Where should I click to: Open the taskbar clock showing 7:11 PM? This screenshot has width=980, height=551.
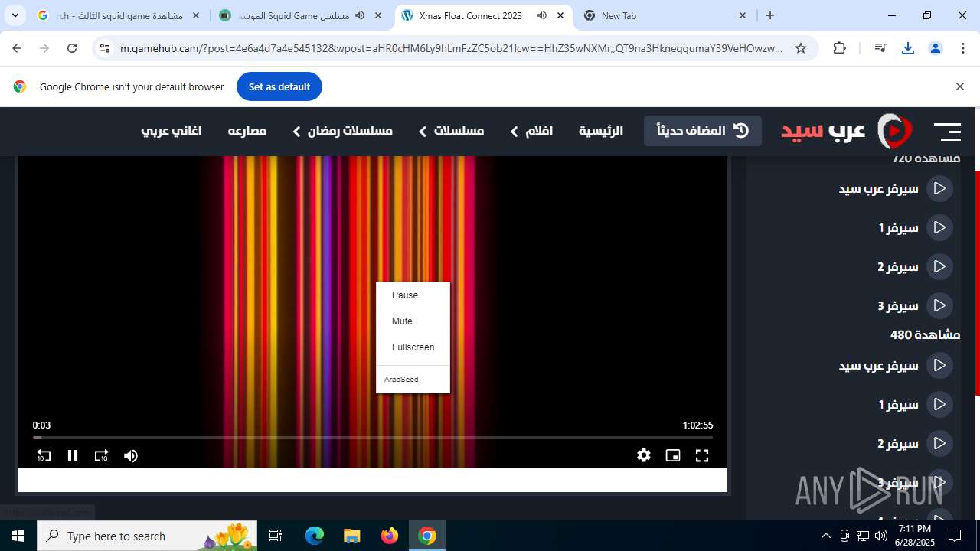[x=914, y=536]
